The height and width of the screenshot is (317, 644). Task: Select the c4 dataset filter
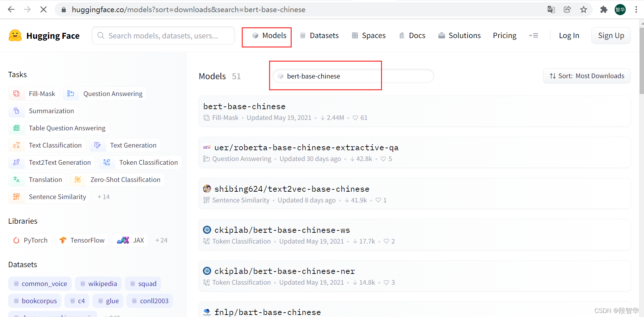coord(77,301)
